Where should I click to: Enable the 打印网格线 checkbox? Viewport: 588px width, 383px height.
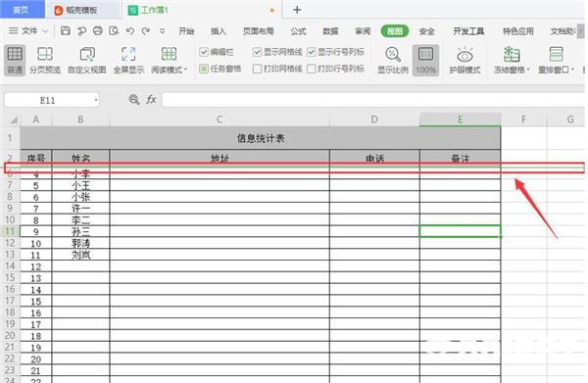point(257,69)
